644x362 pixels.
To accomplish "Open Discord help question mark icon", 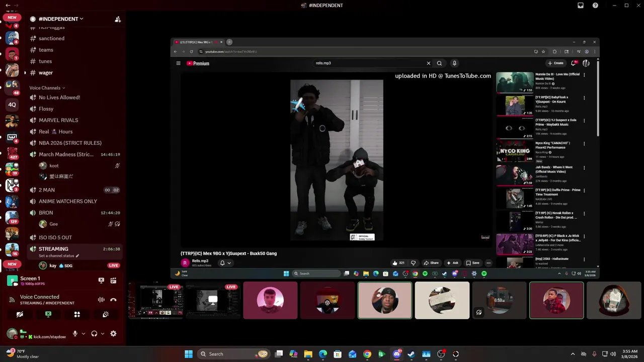I will 595,5.
